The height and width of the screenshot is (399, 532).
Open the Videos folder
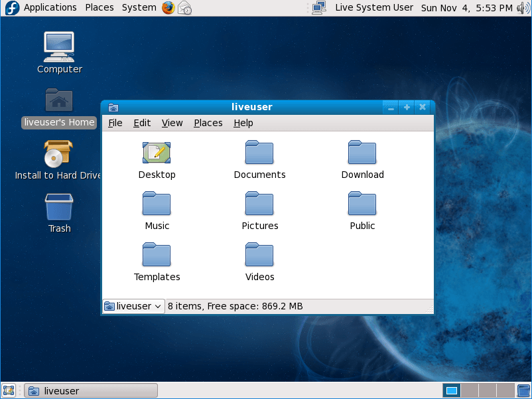(x=259, y=254)
